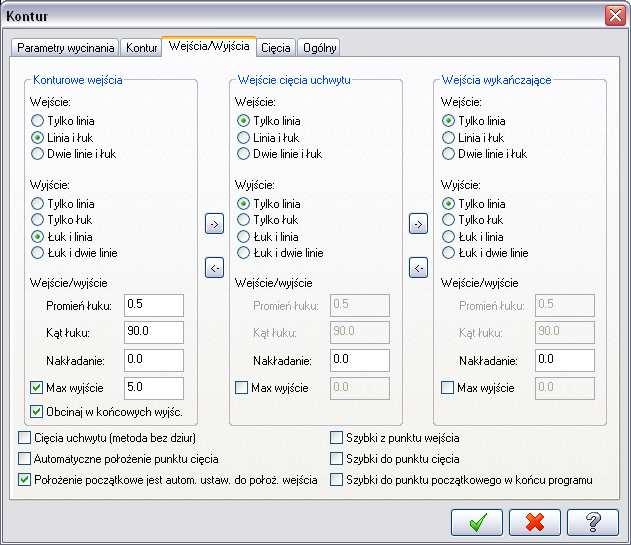Select Tylko linia exit in Wejście cięcia uchwytu
631x545 pixels.
[x=269, y=204]
